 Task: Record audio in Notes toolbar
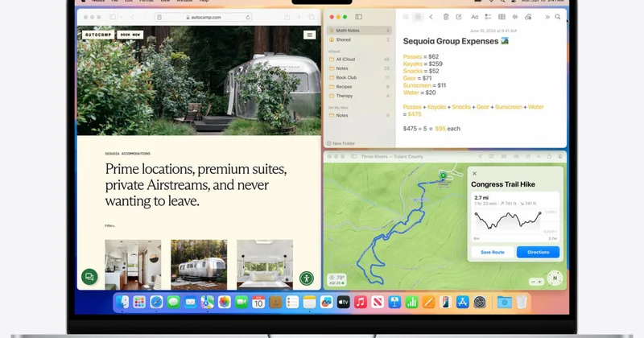pos(515,17)
